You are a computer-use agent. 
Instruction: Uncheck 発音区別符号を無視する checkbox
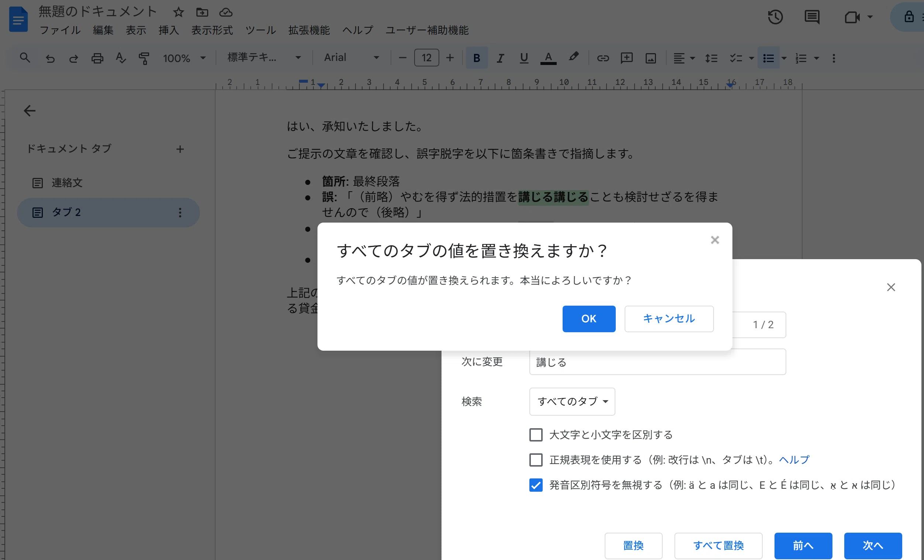tap(536, 485)
